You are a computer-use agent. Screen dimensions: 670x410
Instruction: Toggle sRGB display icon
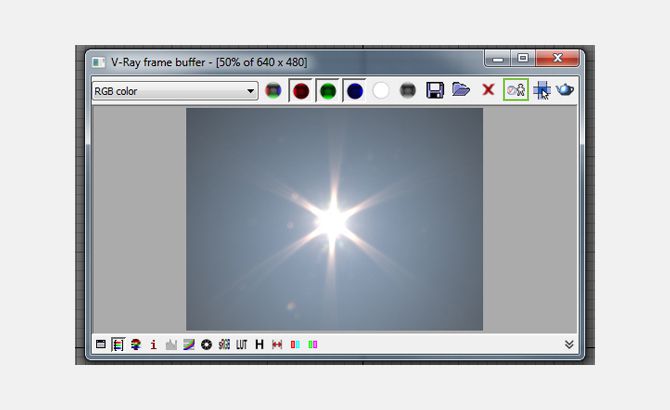[224, 344]
